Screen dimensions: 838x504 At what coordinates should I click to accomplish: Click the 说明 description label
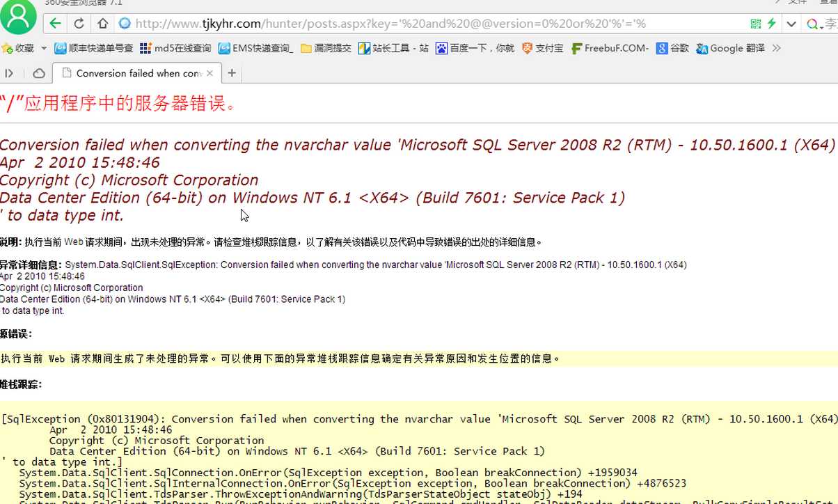(11, 242)
